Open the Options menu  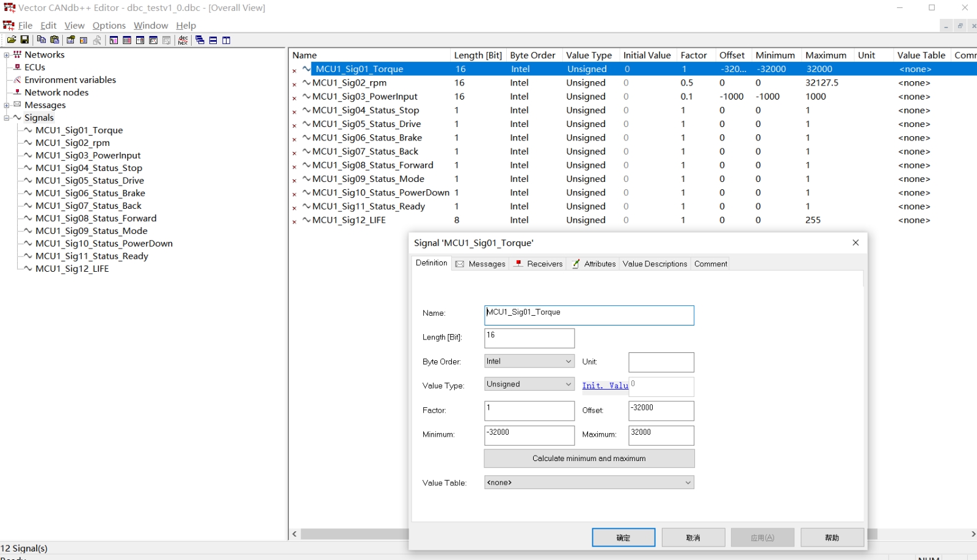[x=109, y=26]
